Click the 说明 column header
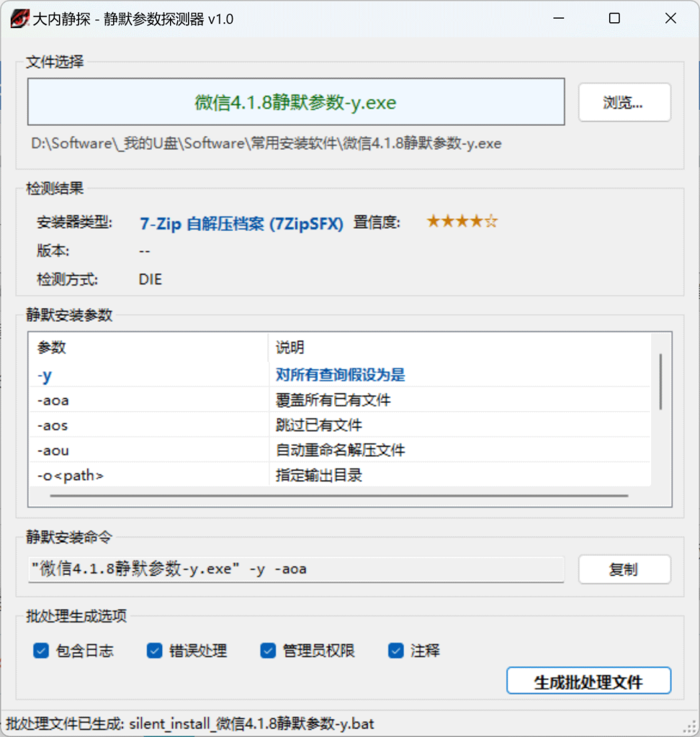The image size is (700, 737). coord(459,348)
